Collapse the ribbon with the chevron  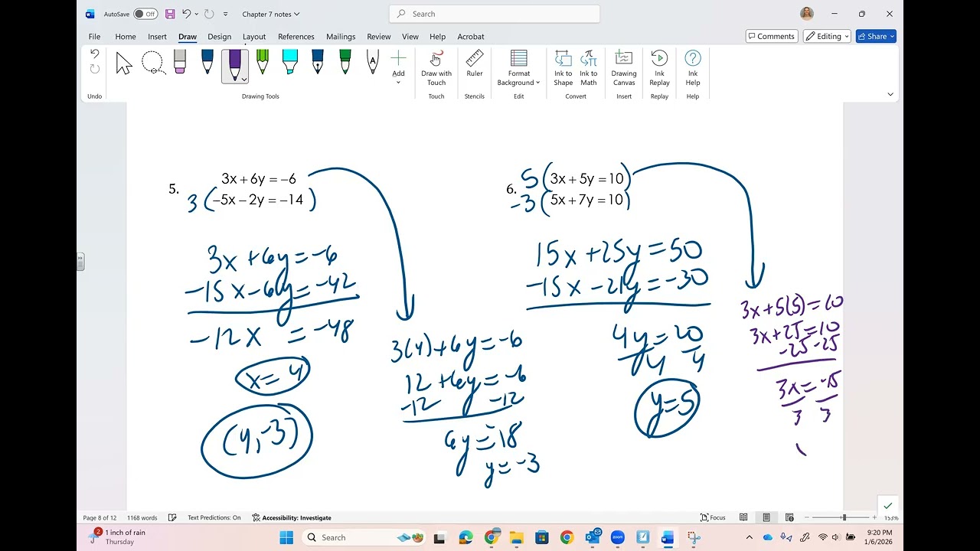click(890, 94)
